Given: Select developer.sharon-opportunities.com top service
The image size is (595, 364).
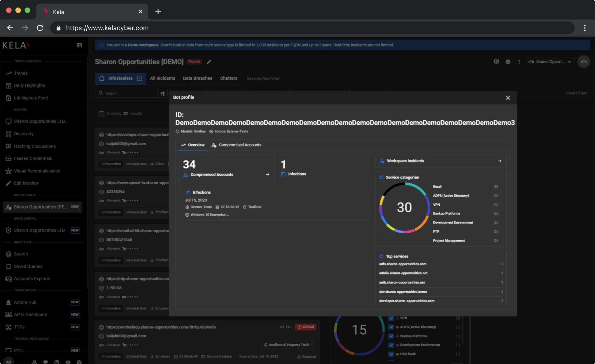Looking at the screenshot, I should [441, 301].
